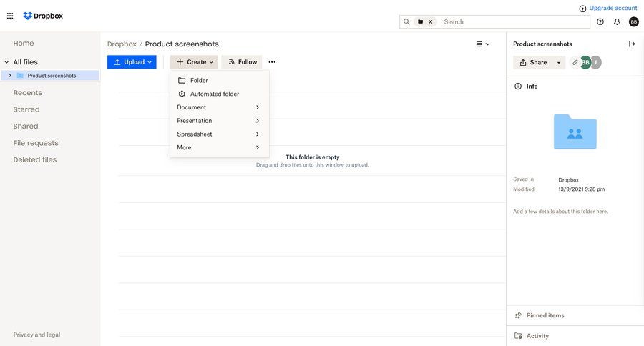Choose Automated folder from the Create menu
Viewport: 644px width, 346px height.
[220, 94]
